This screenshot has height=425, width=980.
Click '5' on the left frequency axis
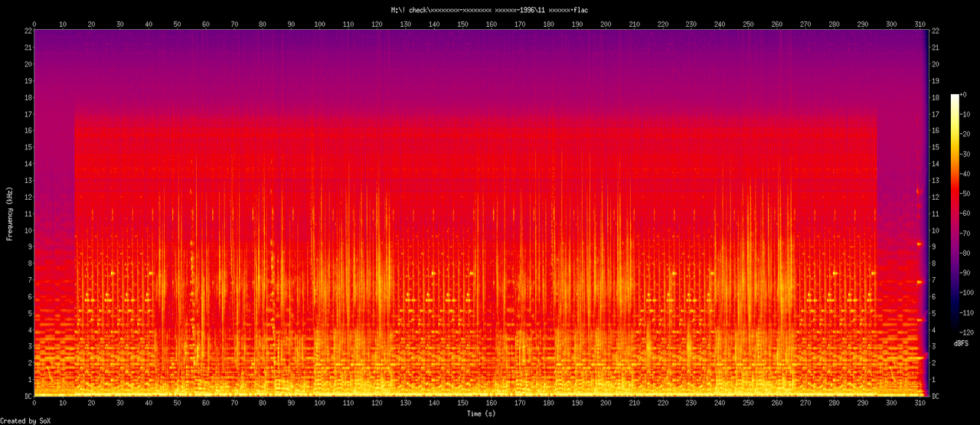[28, 313]
